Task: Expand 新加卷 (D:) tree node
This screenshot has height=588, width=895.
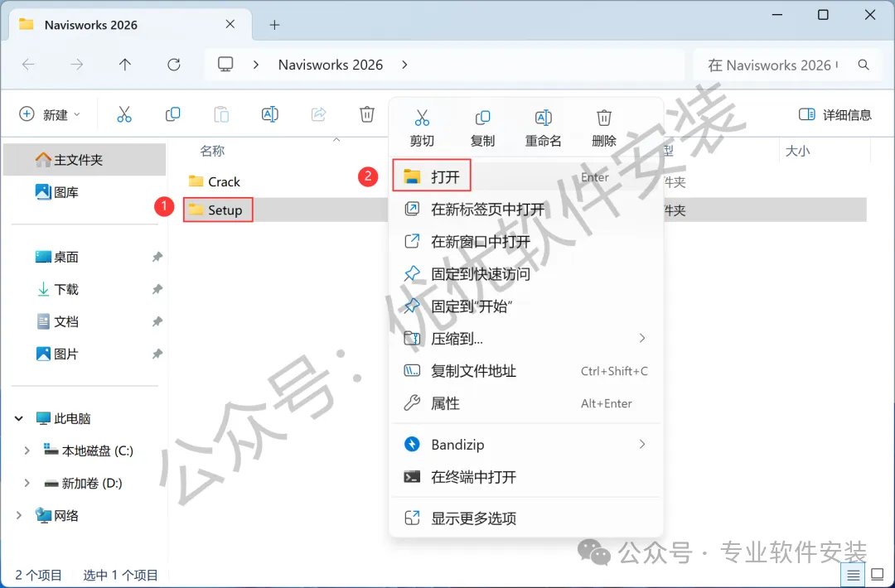Action: click(x=27, y=483)
